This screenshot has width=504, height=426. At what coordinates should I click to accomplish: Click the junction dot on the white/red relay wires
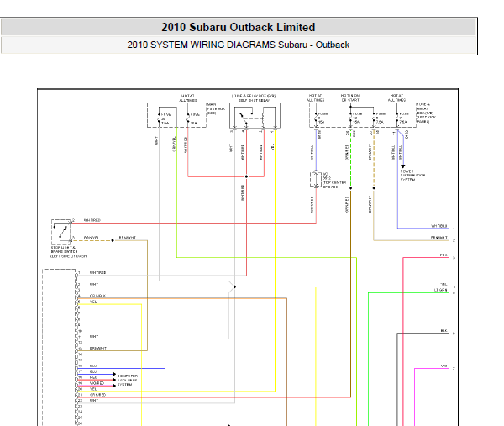point(246,176)
